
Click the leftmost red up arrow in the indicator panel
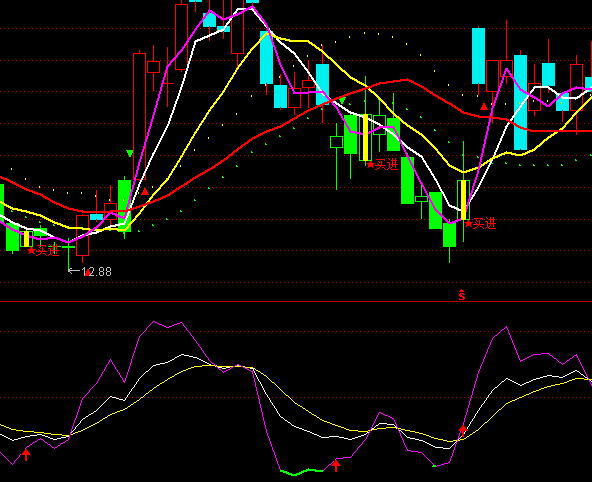tap(26, 454)
